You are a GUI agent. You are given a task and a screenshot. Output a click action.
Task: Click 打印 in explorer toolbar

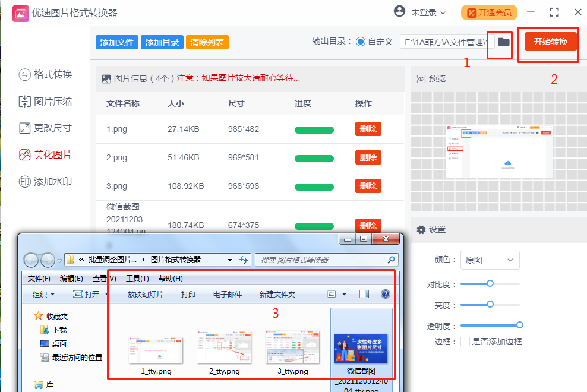[188, 294]
